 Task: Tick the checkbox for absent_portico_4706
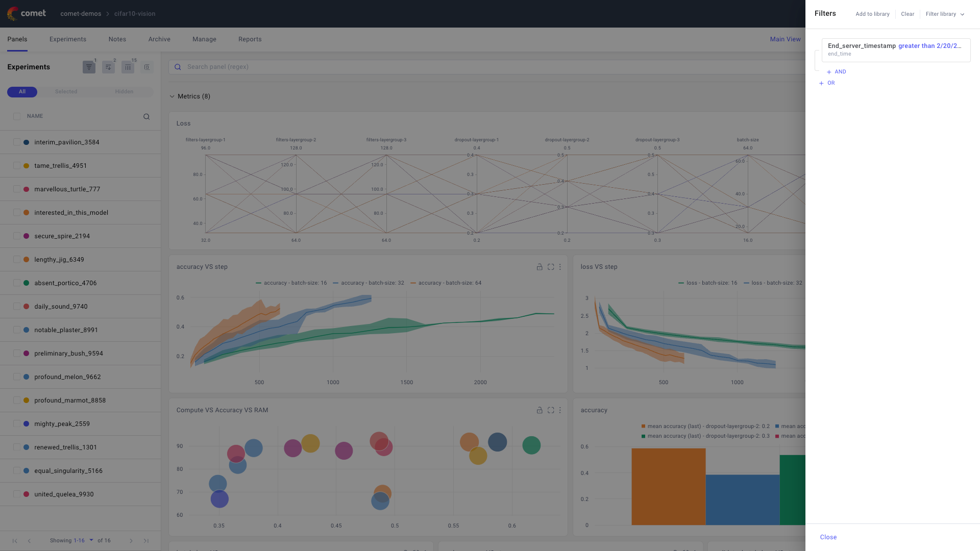pos(17,283)
